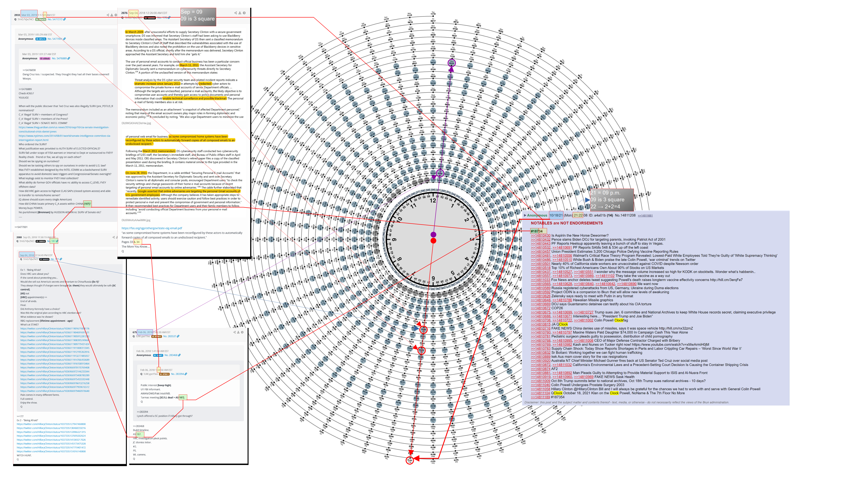Click the download icon on post 2933
This screenshot has width=868, height=477.
112,15
